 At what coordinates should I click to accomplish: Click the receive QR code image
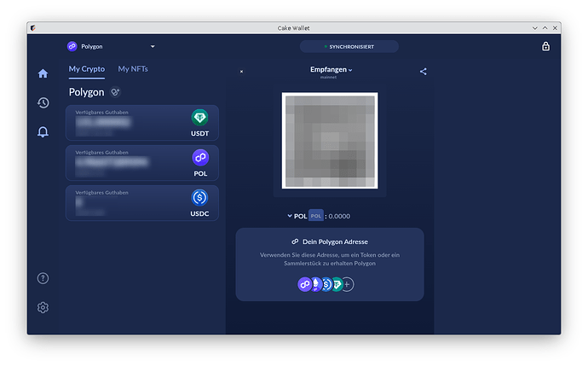(x=330, y=141)
